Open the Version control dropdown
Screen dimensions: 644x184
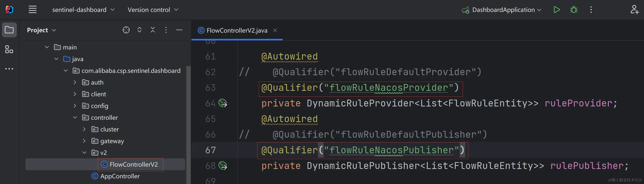153,10
